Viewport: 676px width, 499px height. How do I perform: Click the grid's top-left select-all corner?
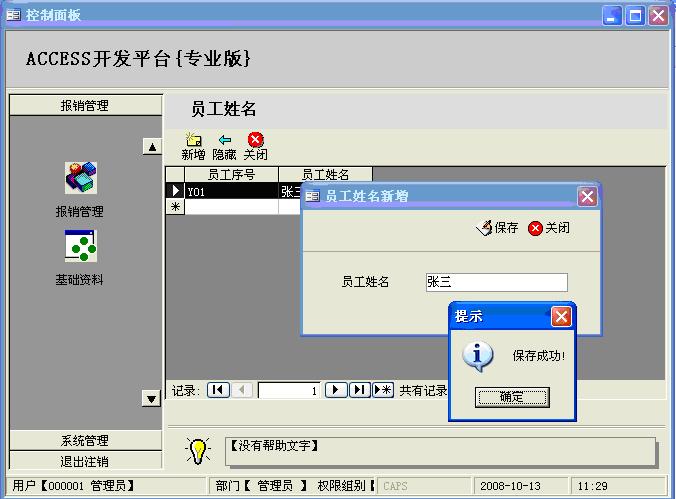pyautogui.click(x=175, y=175)
